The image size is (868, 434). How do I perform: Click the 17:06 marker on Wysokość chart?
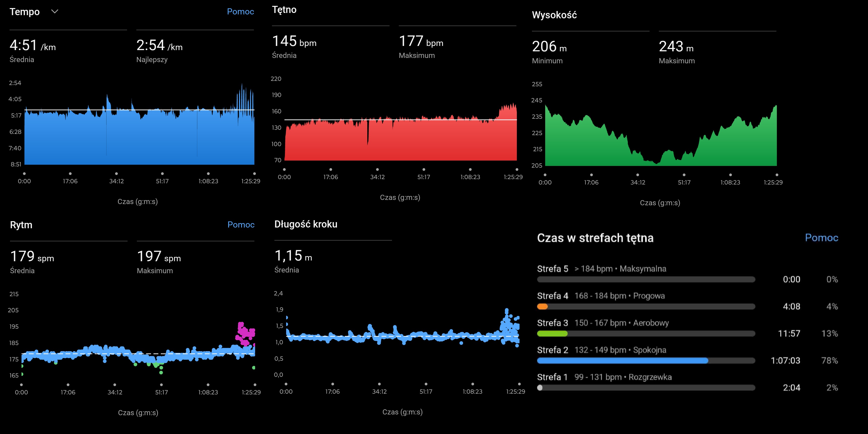(x=591, y=175)
